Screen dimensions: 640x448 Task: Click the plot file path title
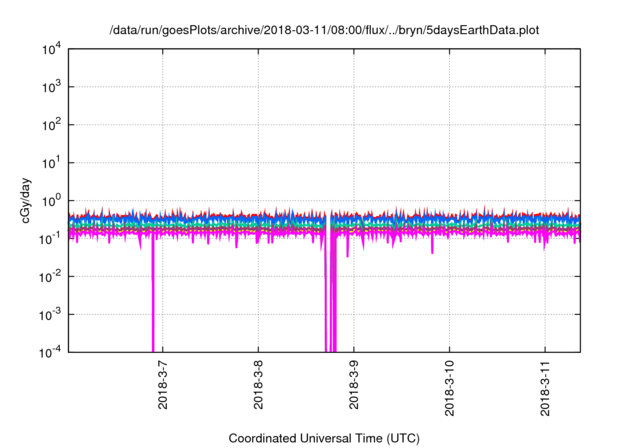coord(324,30)
